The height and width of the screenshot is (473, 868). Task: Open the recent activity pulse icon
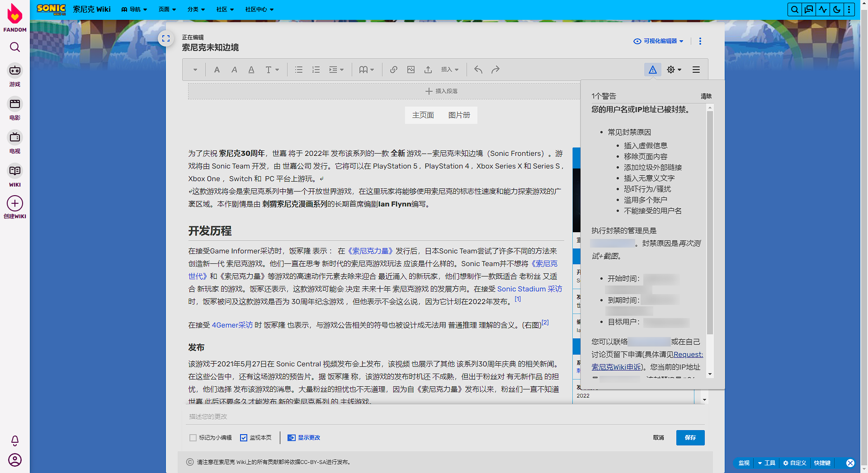[x=823, y=9]
